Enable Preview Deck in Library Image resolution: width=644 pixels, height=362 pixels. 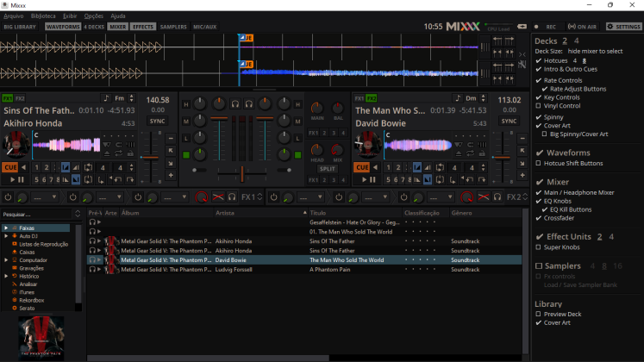pos(539,315)
